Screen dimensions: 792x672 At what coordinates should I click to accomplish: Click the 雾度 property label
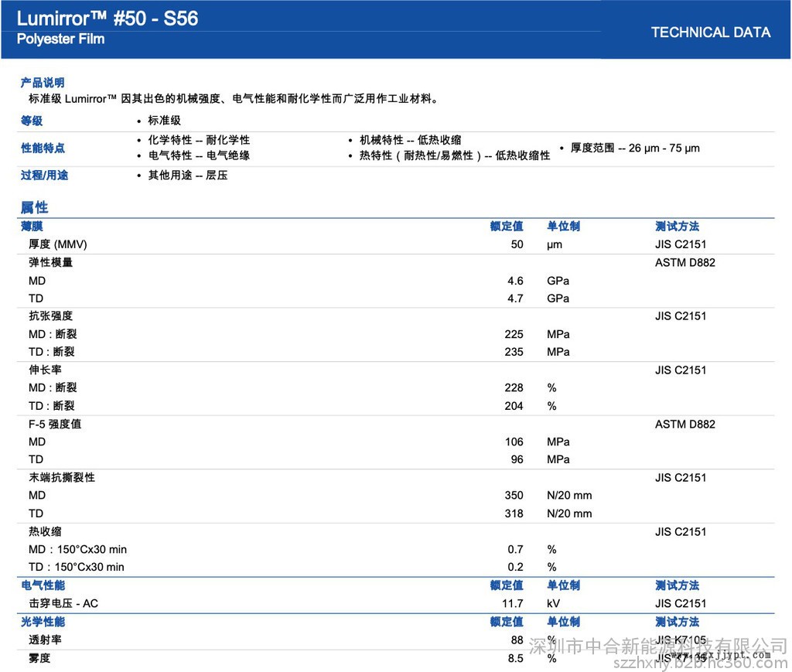39,658
